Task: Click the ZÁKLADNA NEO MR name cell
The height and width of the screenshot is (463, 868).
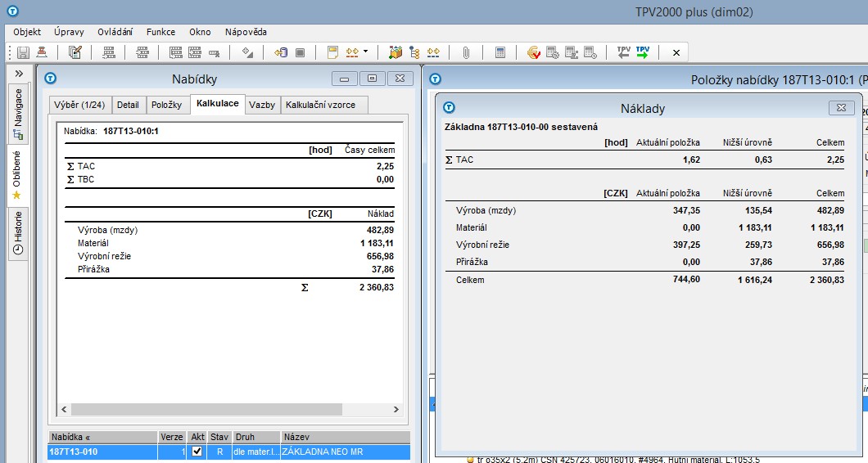Action: pos(346,452)
